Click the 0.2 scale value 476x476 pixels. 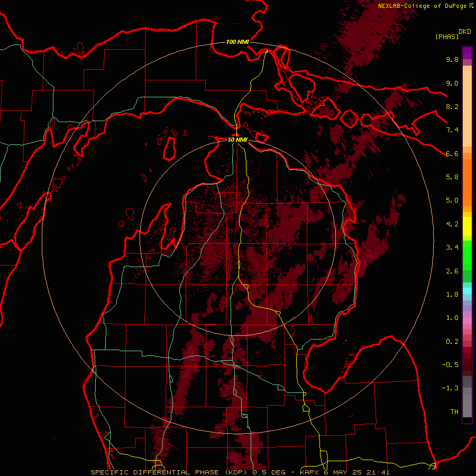pos(452,342)
